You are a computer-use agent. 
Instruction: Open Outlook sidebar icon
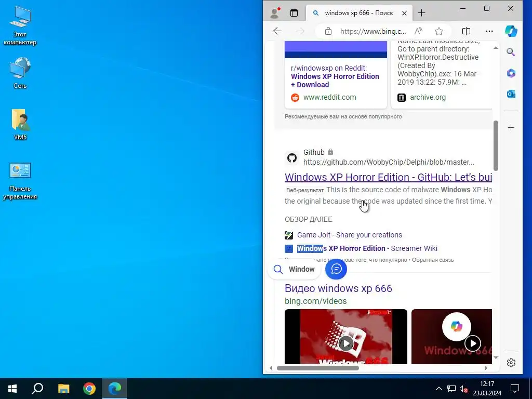[511, 94]
